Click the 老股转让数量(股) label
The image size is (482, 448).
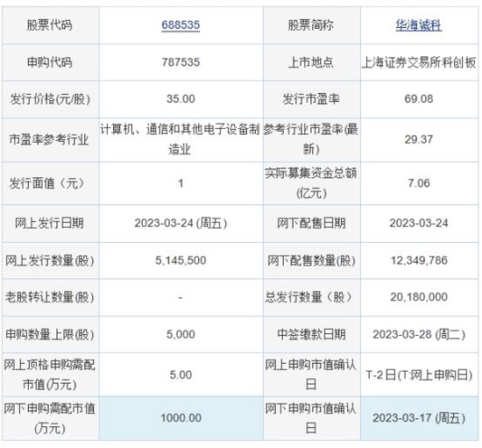pos(50,297)
